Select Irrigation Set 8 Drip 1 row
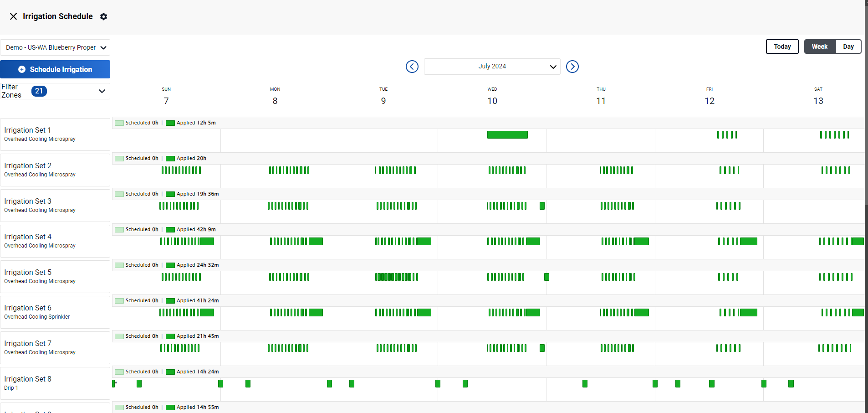868x413 pixels. tap(55, 383)
